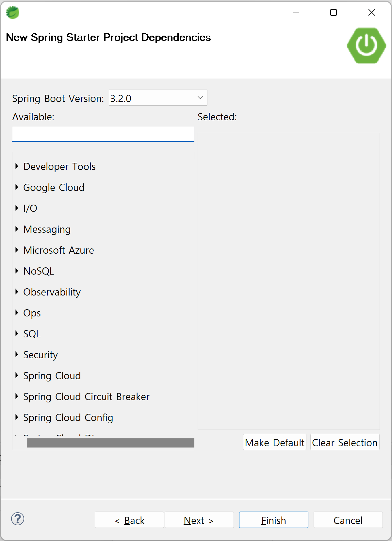Maximize the dialog window

point(334,12)
